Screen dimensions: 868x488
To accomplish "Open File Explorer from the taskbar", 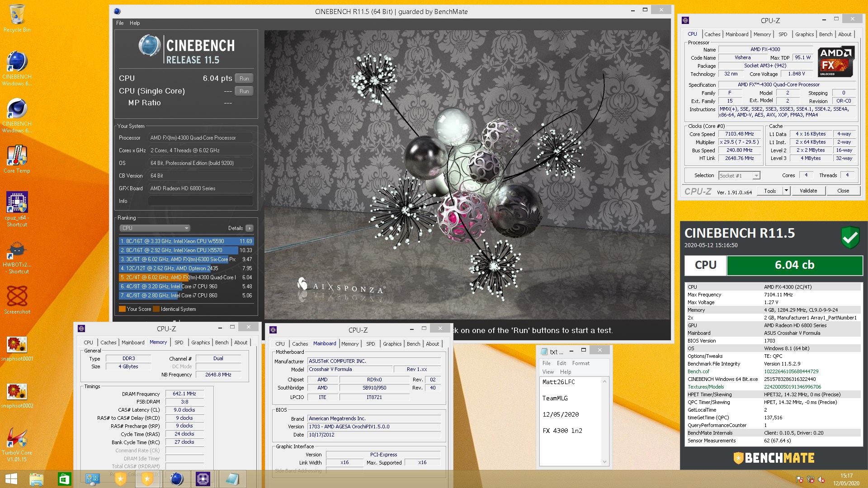I will pos(37,479).
